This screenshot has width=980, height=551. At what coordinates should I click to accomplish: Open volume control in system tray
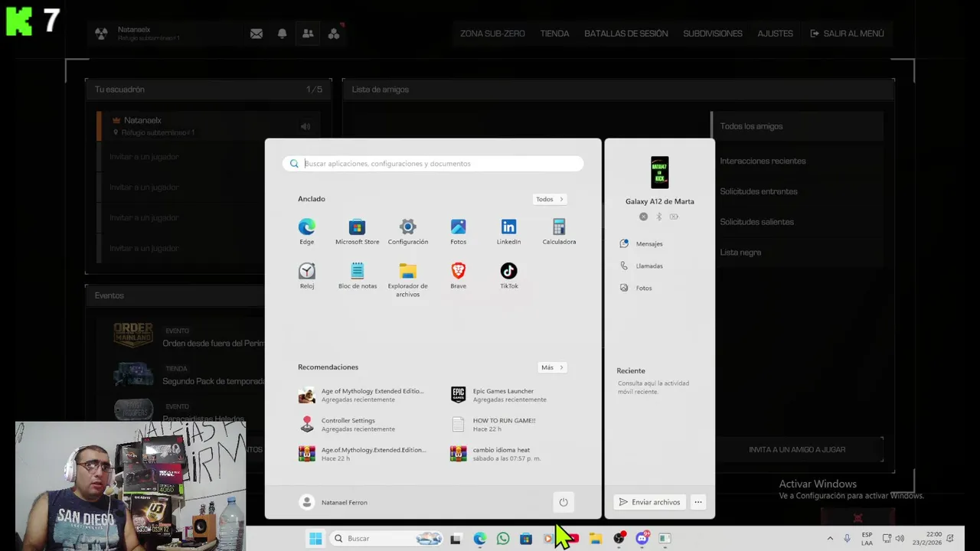pos(900,539)
